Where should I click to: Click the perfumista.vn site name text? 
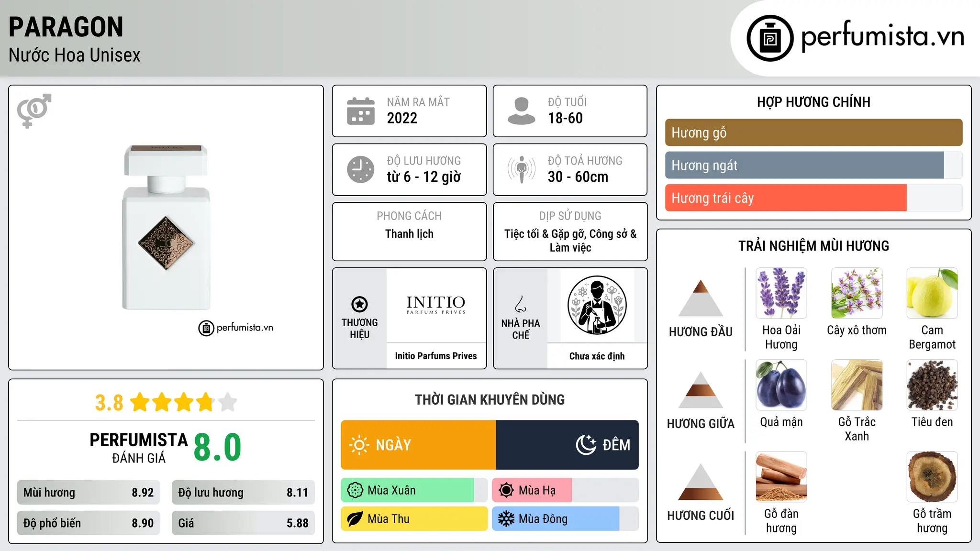click(882, 37)
